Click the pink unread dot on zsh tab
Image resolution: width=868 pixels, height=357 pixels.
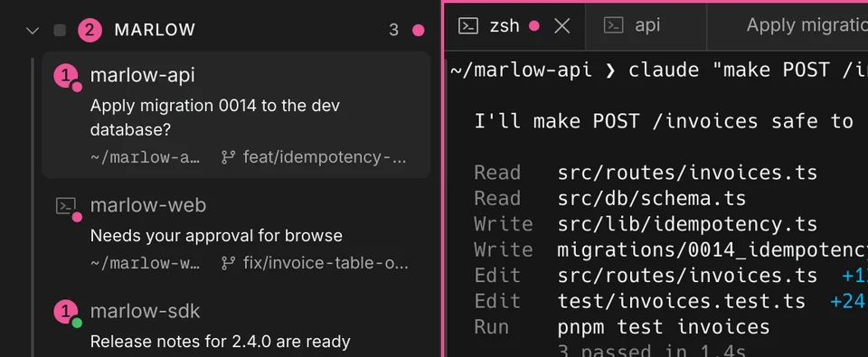533,25
